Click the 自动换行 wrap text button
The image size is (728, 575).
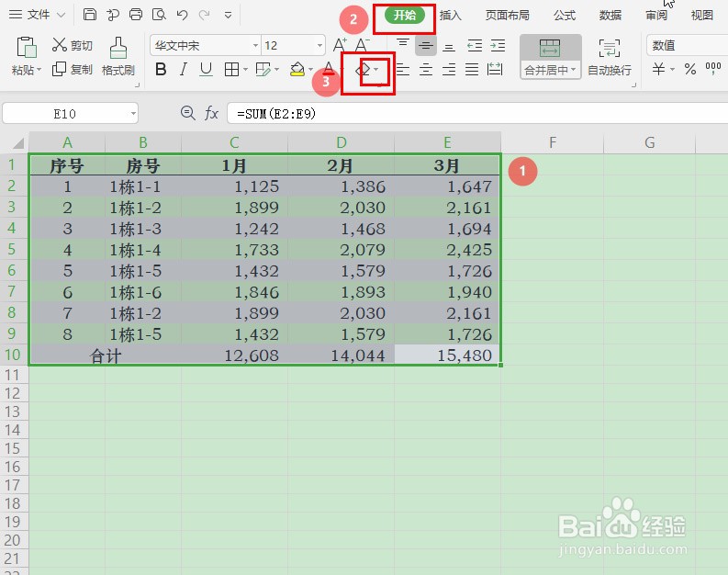tap(610, 57)
